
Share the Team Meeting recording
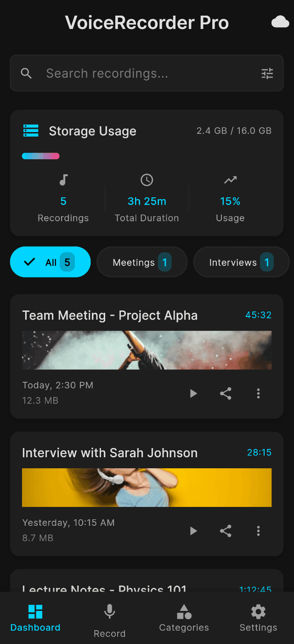tap(226, 393)
